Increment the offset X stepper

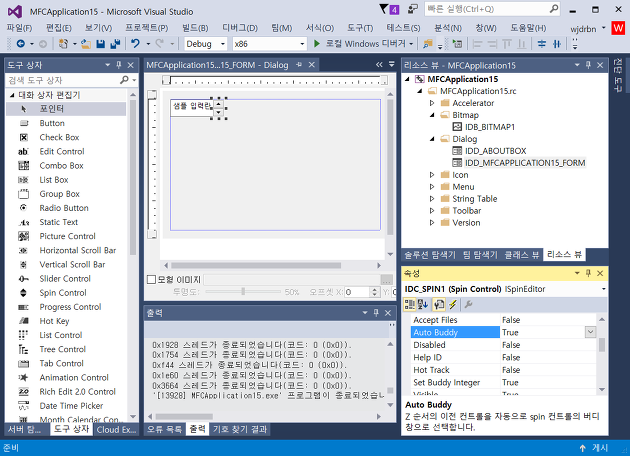374,289
